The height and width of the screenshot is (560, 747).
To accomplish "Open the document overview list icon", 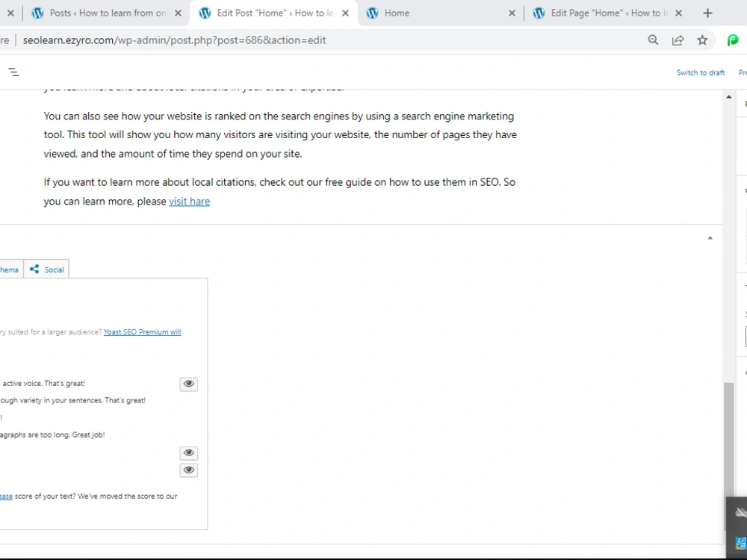I will [x=13, y=72].
